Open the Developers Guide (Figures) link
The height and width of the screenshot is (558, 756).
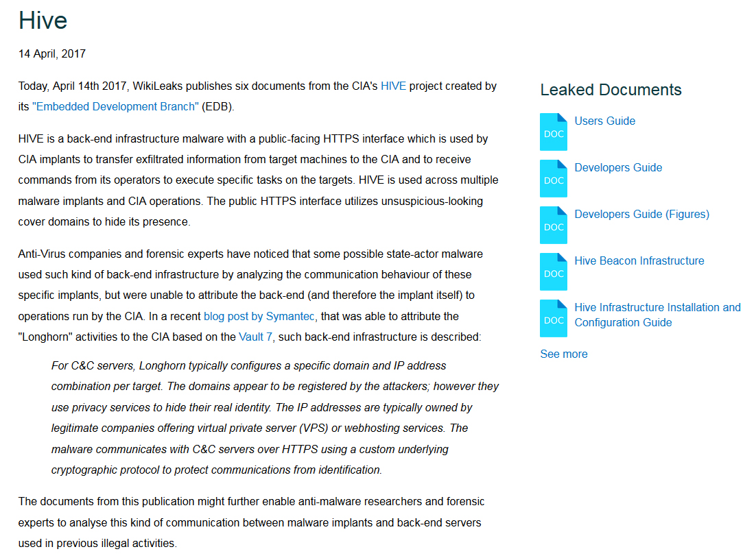[x=641, y=215]
